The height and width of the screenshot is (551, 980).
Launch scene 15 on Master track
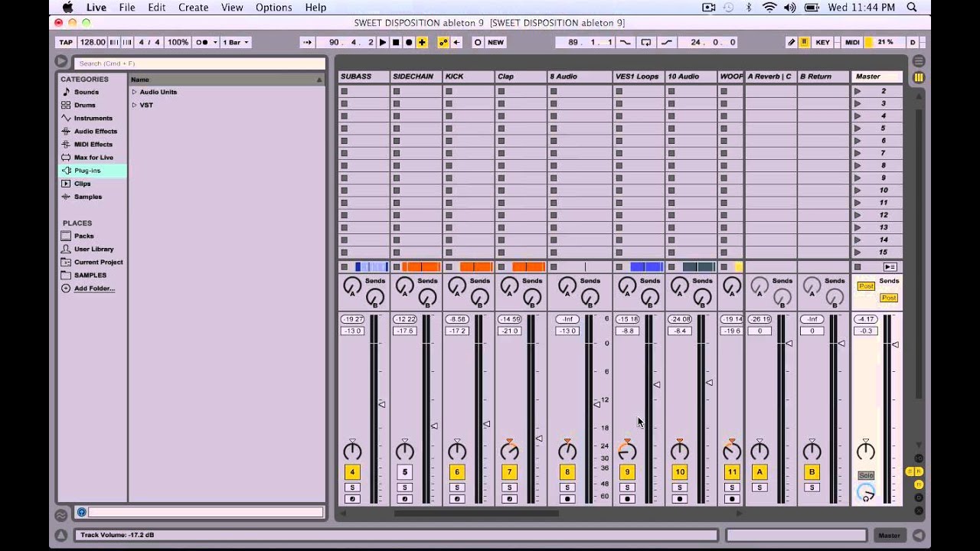[x=857, y=253]
